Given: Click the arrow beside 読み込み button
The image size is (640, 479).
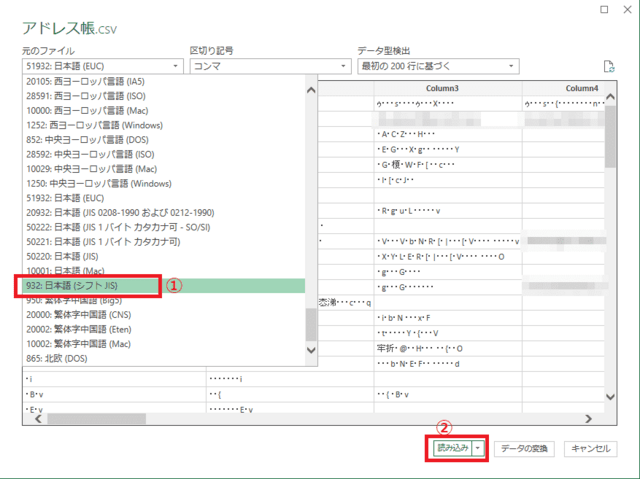Looking at the screenshot, I should tap(479, 449).
